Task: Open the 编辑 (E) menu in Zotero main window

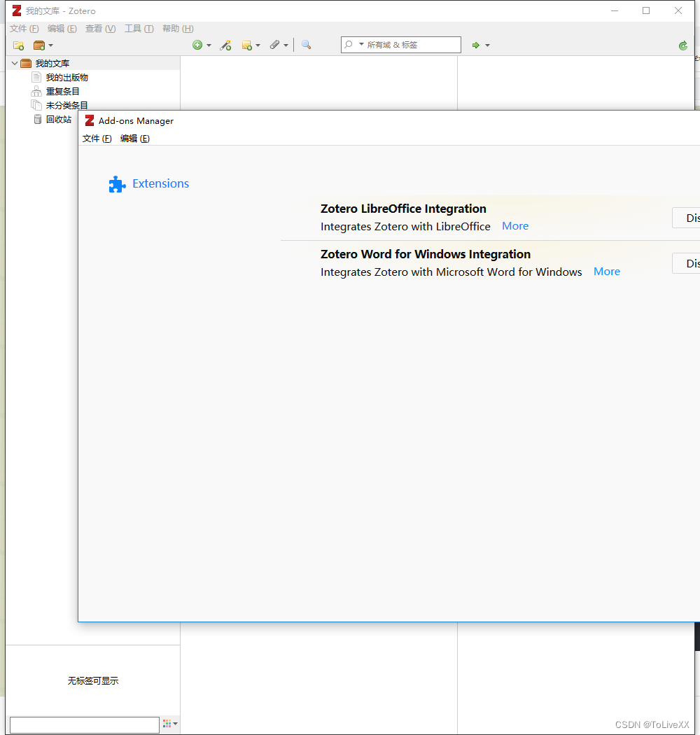Action: point(62,29)
